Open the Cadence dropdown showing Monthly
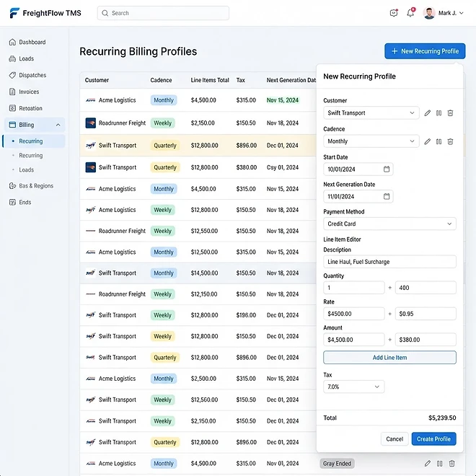The width and height of the screenshot is (476, 476). coord(371,141)
